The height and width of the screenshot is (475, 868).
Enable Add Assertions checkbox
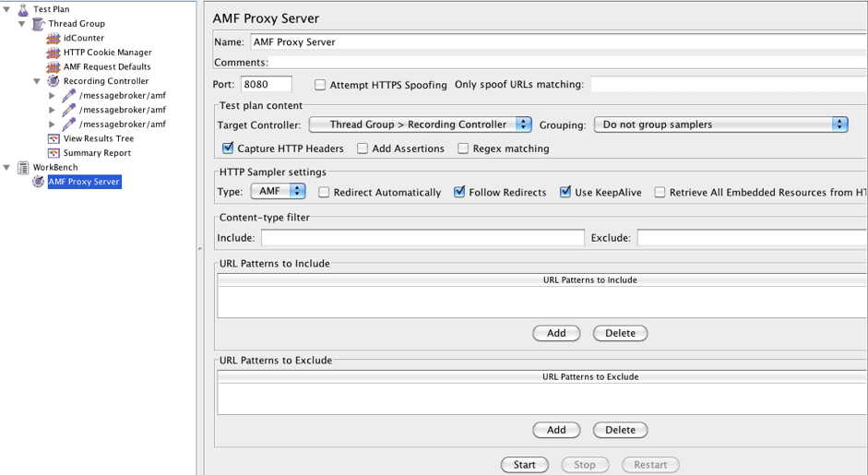[363, 148]
